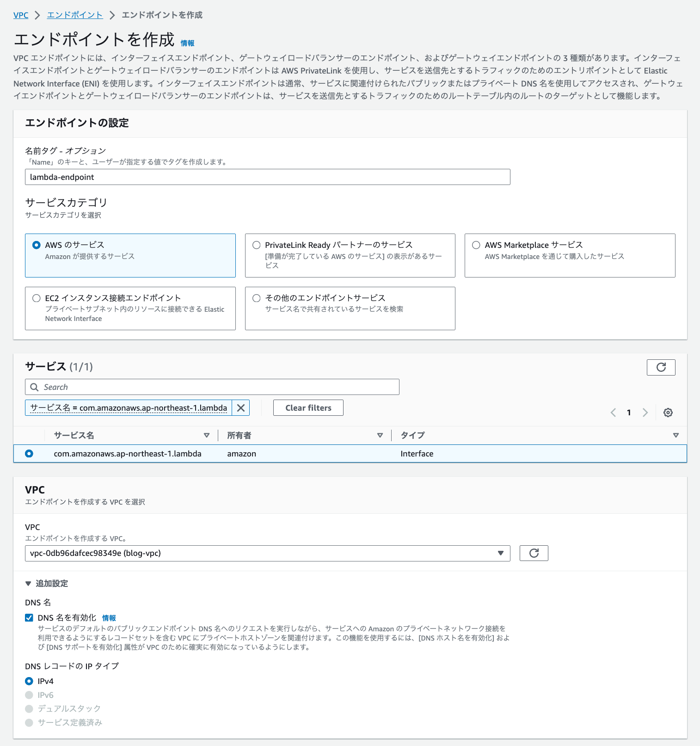This screenshot has height=746, width=700.
Task: Sort by サービス名 column
Action: coord(207,435)
